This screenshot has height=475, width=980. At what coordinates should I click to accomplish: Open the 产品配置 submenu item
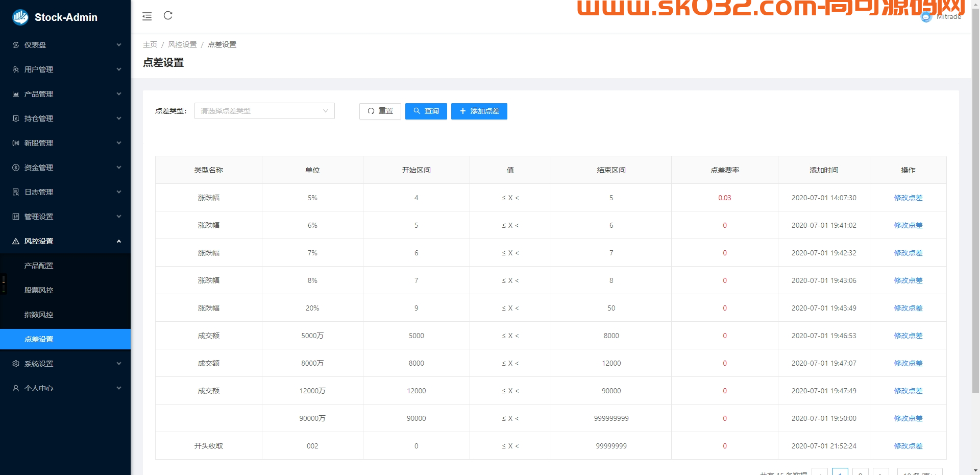(65, 266)
